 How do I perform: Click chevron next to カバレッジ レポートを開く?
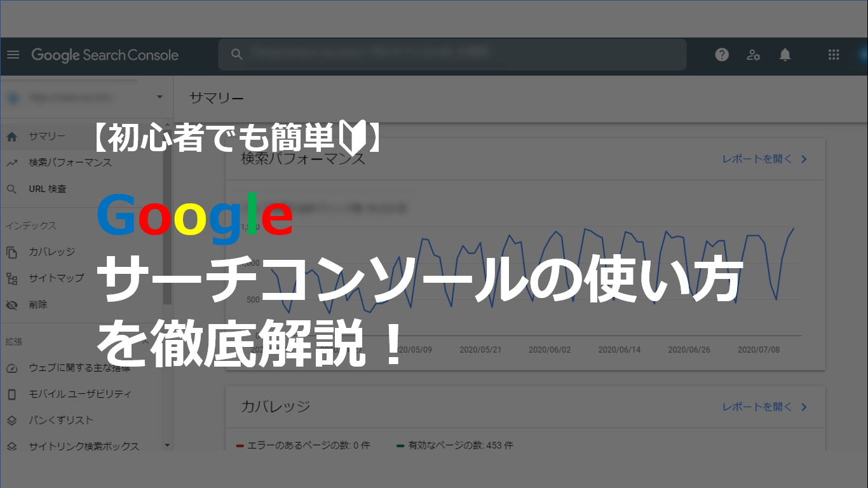[x=804, y=407]
